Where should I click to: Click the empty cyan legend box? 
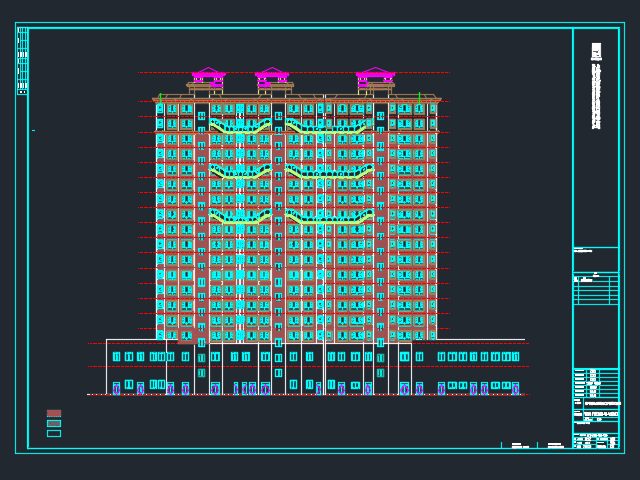tap(54, 433)
